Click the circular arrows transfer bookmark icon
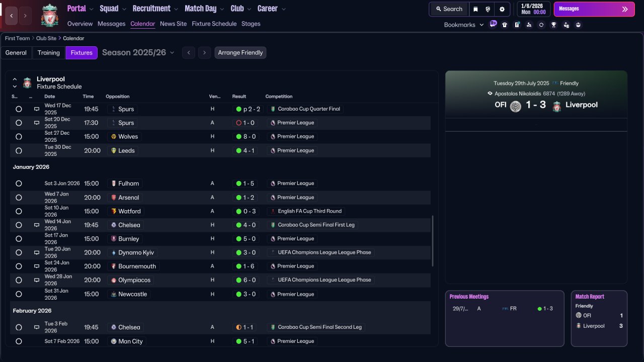Viewport: 644px width, 362px height. 541,25
